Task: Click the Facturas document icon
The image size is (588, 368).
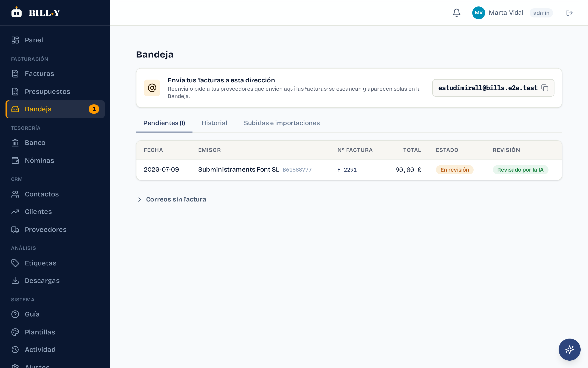Action: [x=15, y=74]
